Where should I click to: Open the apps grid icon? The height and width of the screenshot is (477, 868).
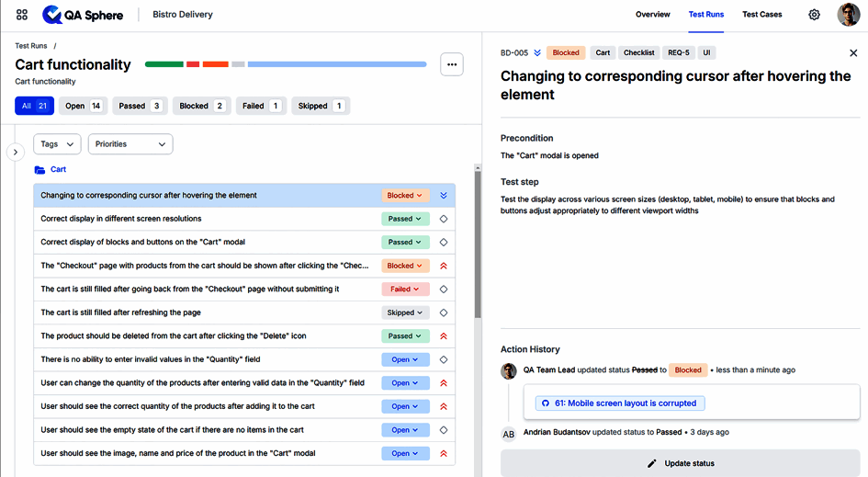pyautogui.click(x=22, y=15)
